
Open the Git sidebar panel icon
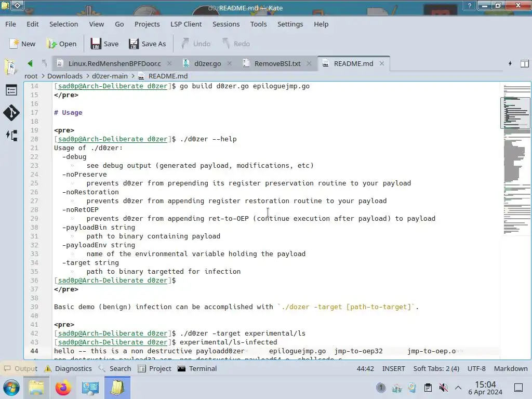[11, 113]
